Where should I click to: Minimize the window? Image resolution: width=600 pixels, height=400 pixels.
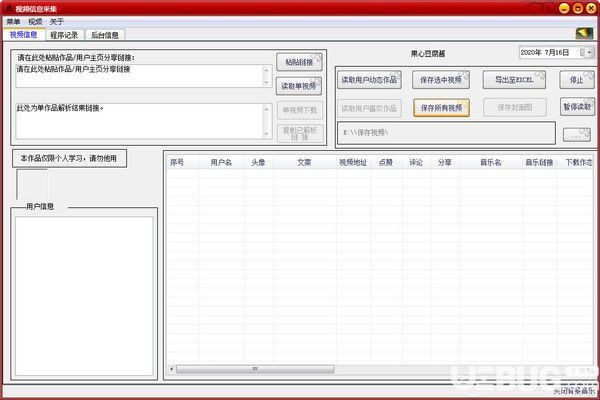[x=564, y=8]
